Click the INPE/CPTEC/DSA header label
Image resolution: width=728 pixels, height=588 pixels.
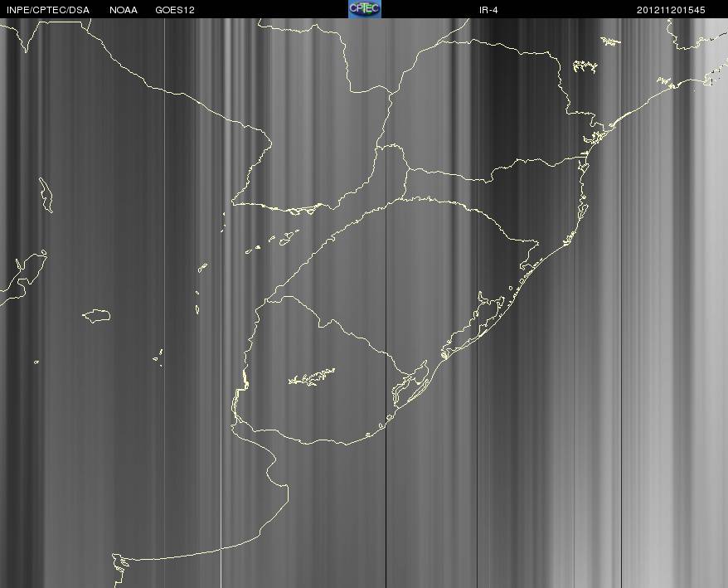coord(48,10)
